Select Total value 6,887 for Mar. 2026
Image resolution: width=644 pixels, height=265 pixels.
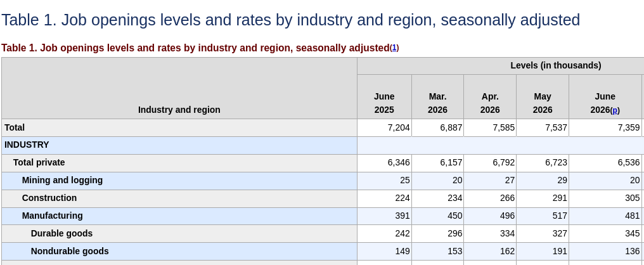click(451, 128)
